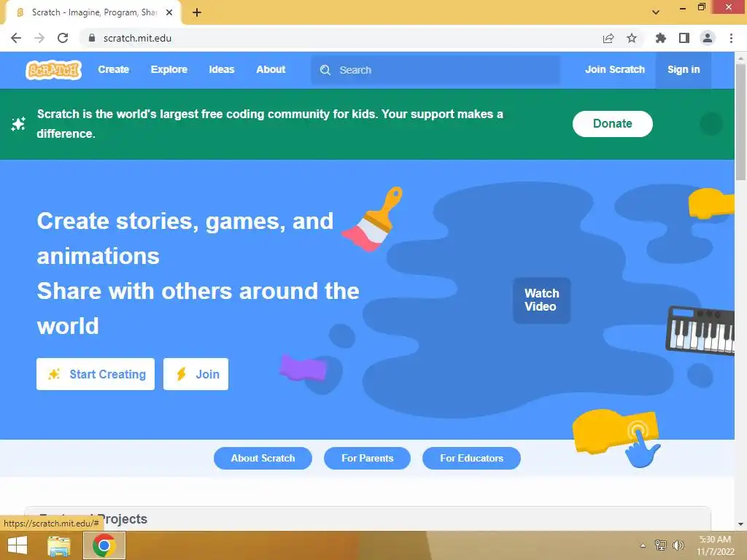Click the network icon in the system tray
The width and height of the screenshot is (747, 560).
tap(661, 545)
